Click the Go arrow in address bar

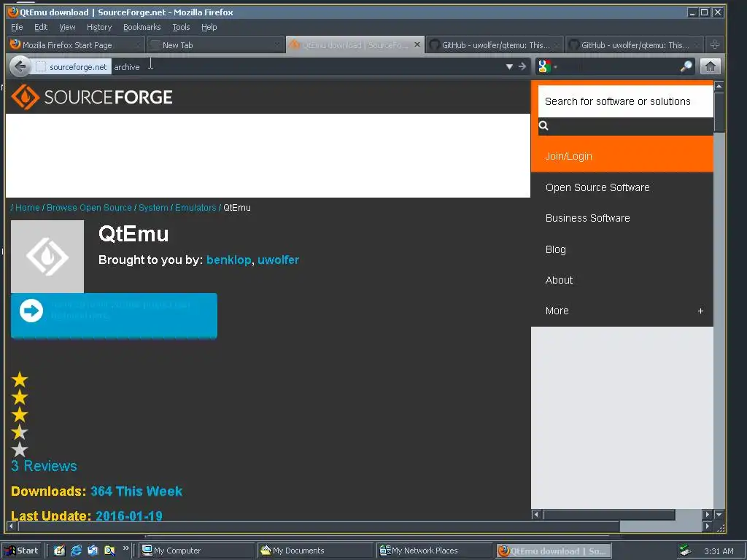tap(522, 66)
